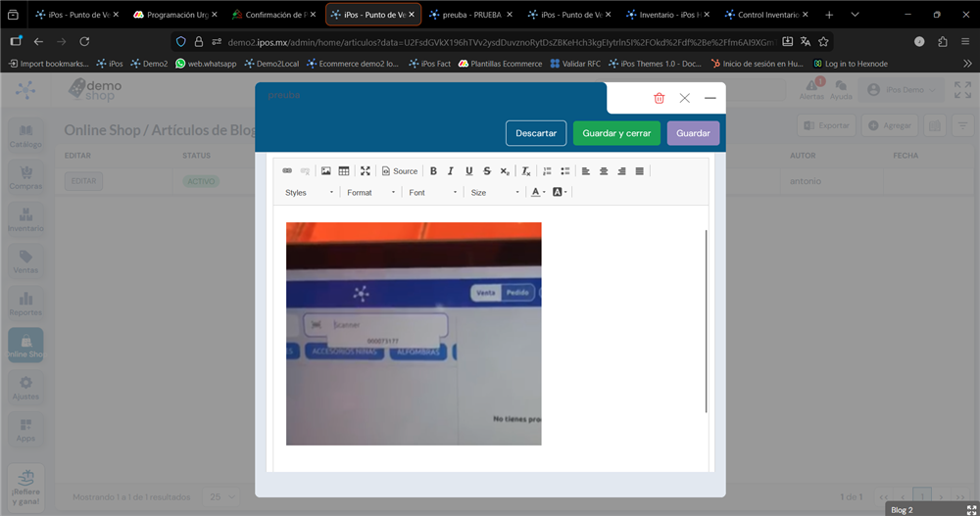The height and width of the screenshot is (516, 980).
Task: Open the font Size dropdown
Action: click(x=494, y=193)
